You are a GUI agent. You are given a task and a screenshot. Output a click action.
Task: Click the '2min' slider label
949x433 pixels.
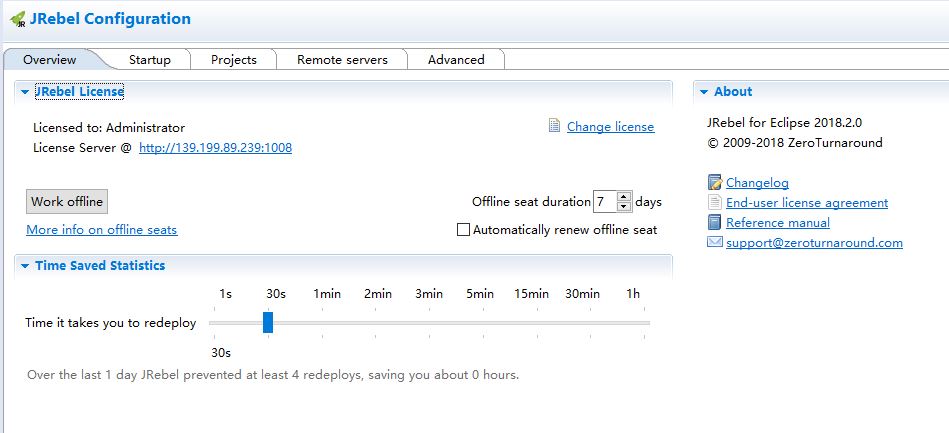378,294
